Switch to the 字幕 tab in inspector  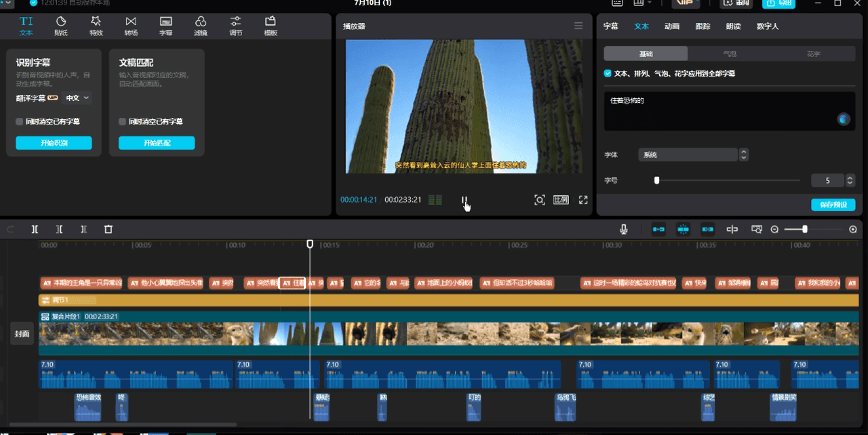(610, 26)
